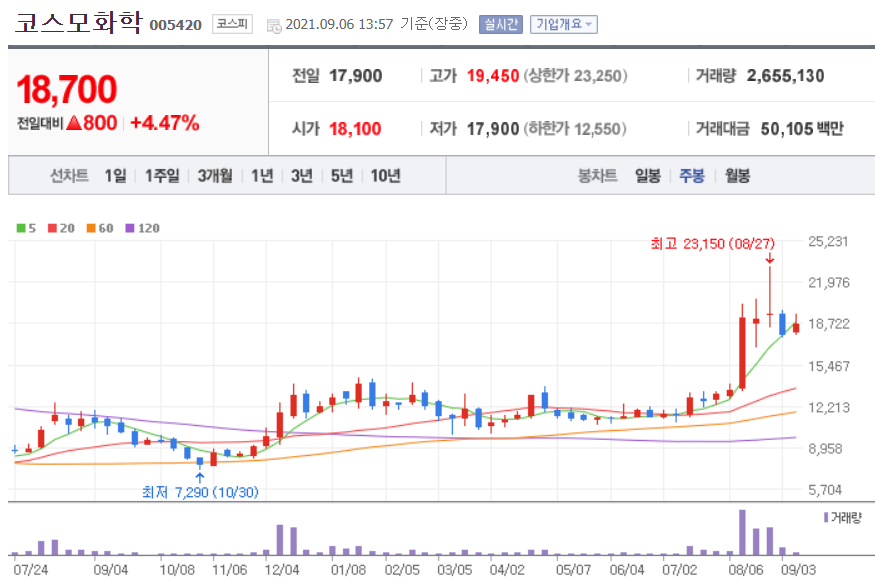Switch to the 일봉 daily candle chart
The image size is (875, 582).
(x=648, y=176)
